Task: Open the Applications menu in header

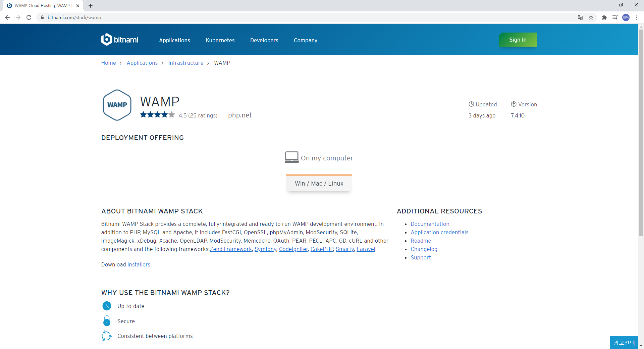Action: coord(174,40)
